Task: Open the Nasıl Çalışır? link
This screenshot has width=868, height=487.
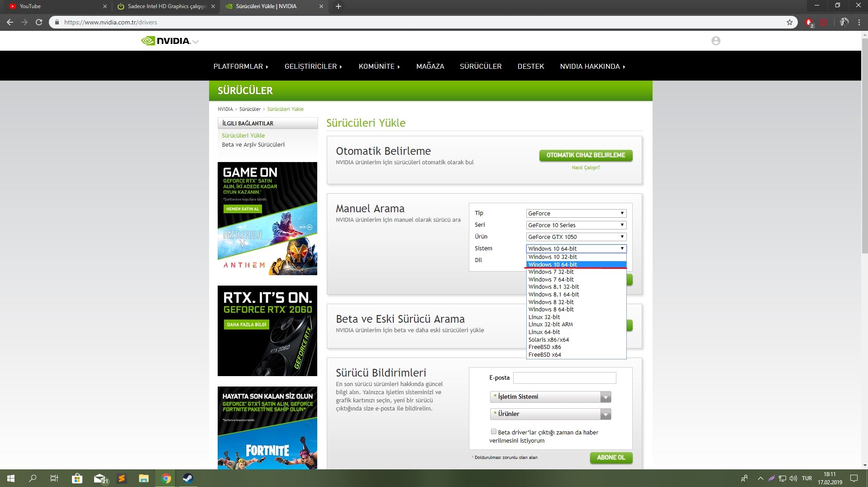Action: (586, 167)
